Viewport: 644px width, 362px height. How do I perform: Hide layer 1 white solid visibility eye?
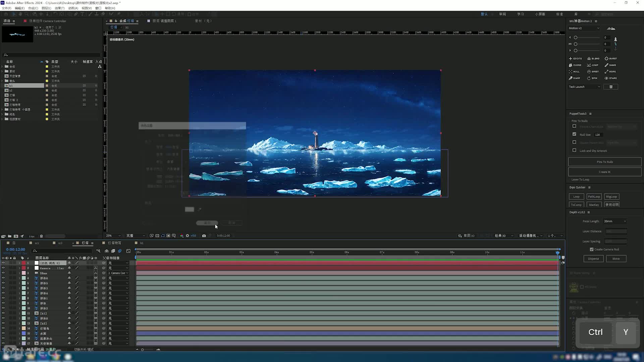pyautogui.click(x=3, y=263)
